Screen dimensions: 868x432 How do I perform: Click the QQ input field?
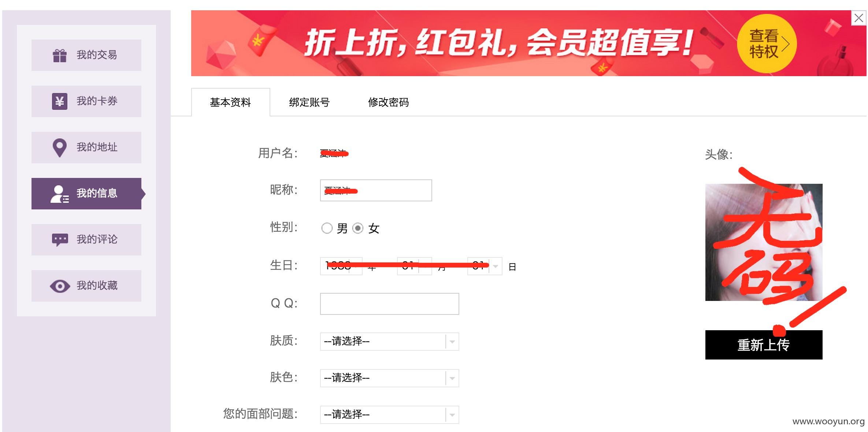(x=389, y=304)
